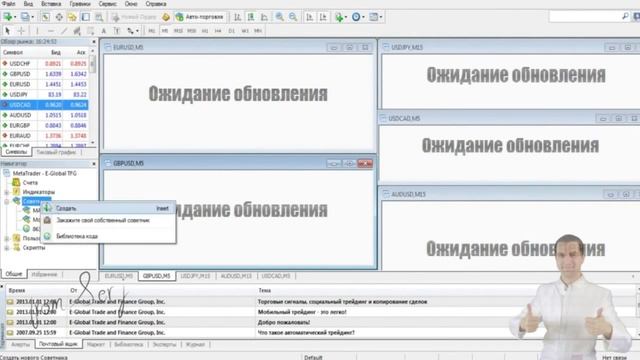Enable the M1 timeframe button
This screenshot has width=640, height=360.
pyautogui.click(x=151, y=31)
